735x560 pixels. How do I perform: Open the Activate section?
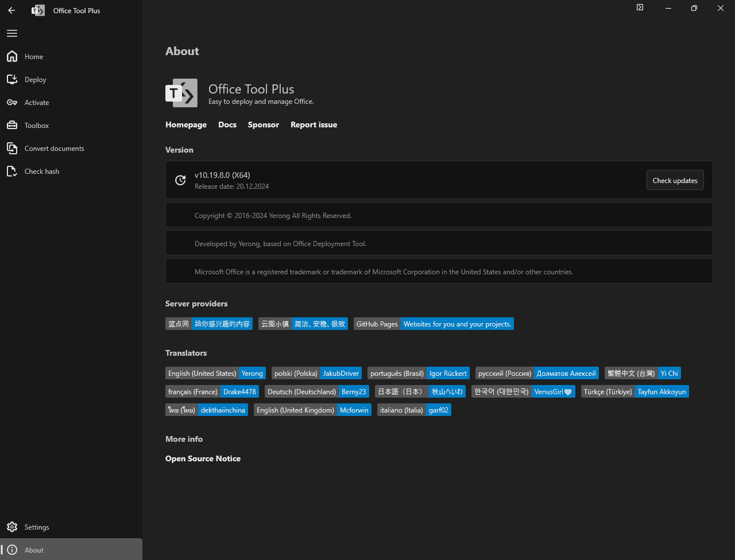(71, 102)
